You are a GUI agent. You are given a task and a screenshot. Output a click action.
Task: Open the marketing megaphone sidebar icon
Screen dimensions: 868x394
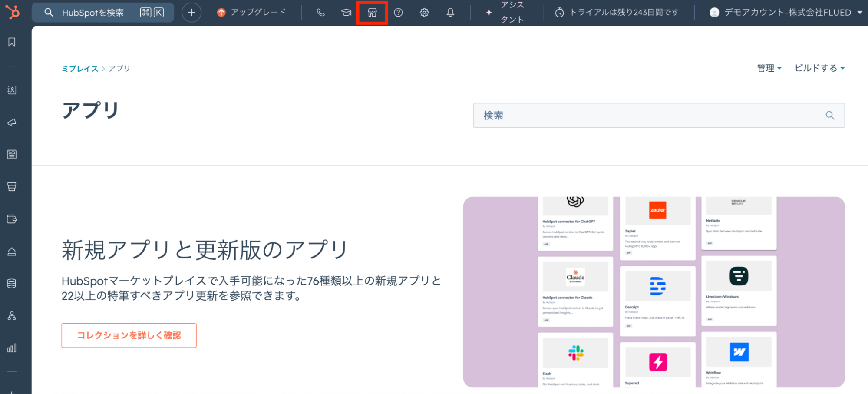pyautogui.click(x=12, y=122)
